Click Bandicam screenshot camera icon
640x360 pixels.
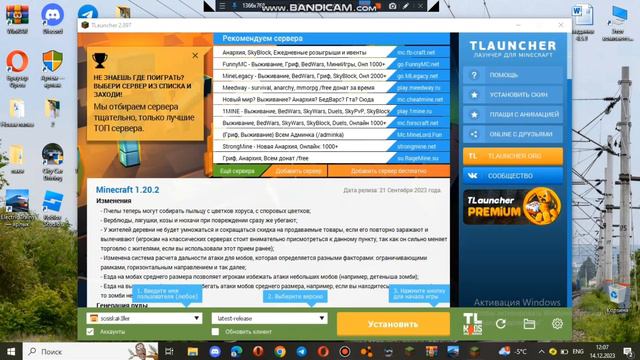(392, 6)
